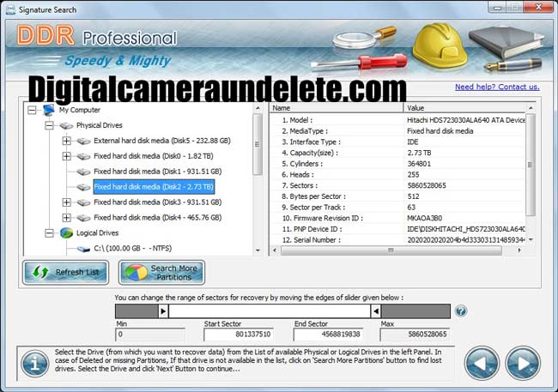Image resolution: width=558 pixels, height=392 pixels.
Task: Click the drive tree scroll down arrow
Action: pyautogui.click(x=258, y=250)
